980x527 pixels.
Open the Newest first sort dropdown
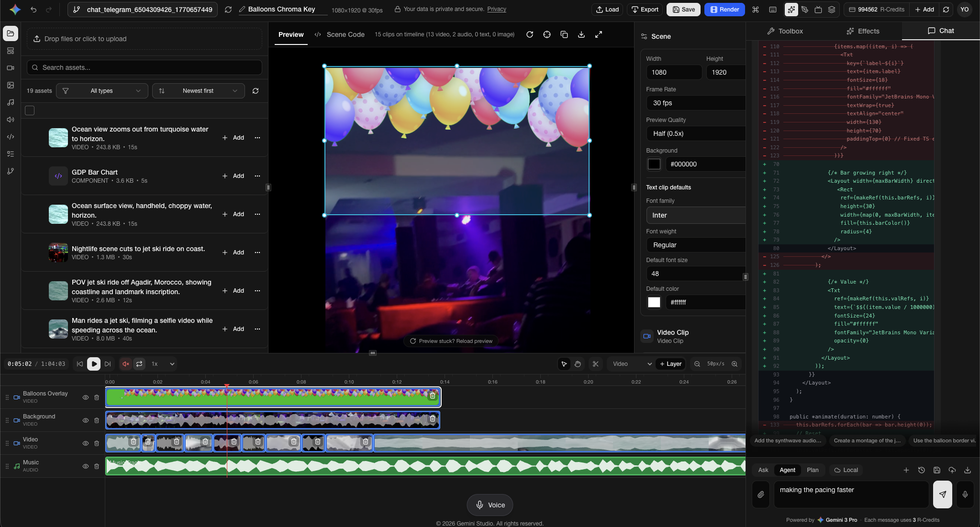point(199,91)
